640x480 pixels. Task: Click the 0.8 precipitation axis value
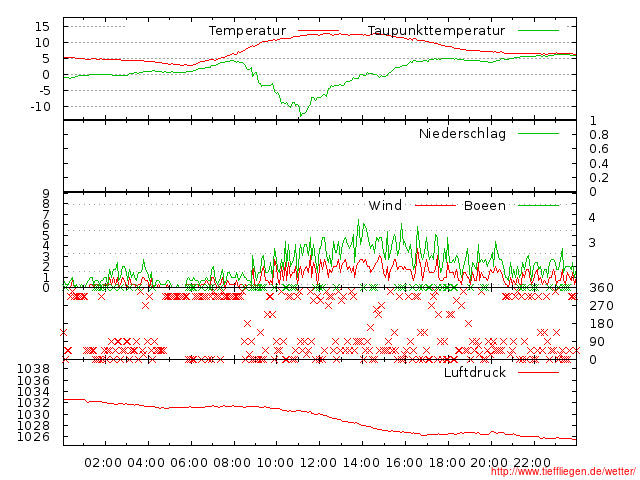(599, 135)
